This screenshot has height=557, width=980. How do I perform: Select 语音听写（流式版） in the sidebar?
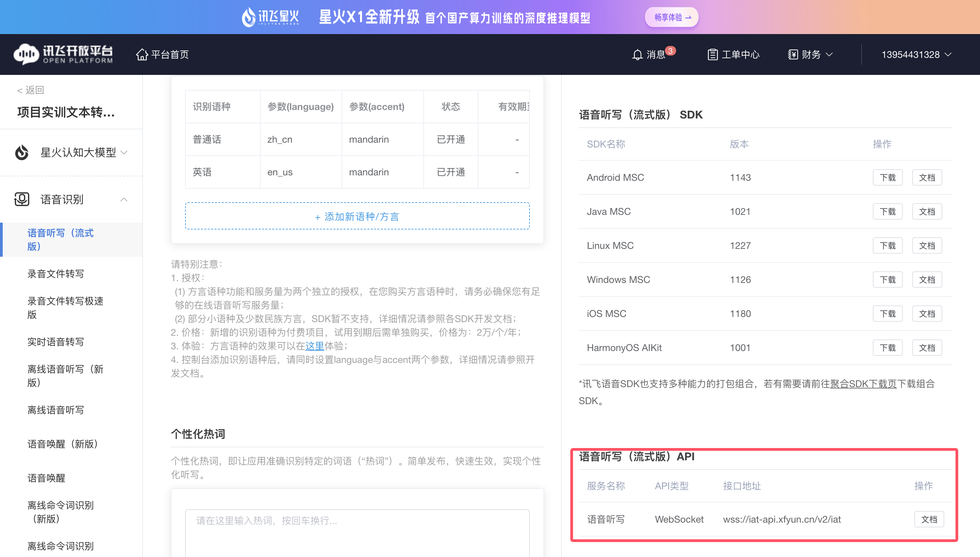pyautogui.click(x=71, y=239)
